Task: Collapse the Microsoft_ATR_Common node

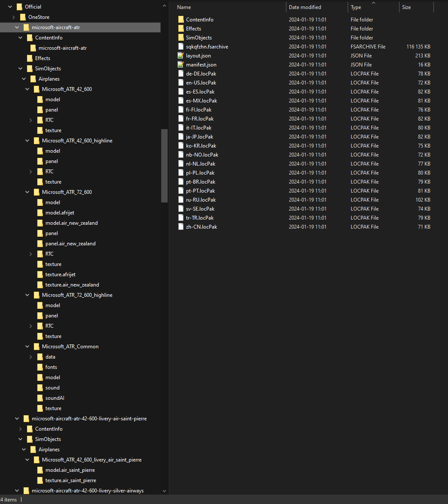Action: 27,347
